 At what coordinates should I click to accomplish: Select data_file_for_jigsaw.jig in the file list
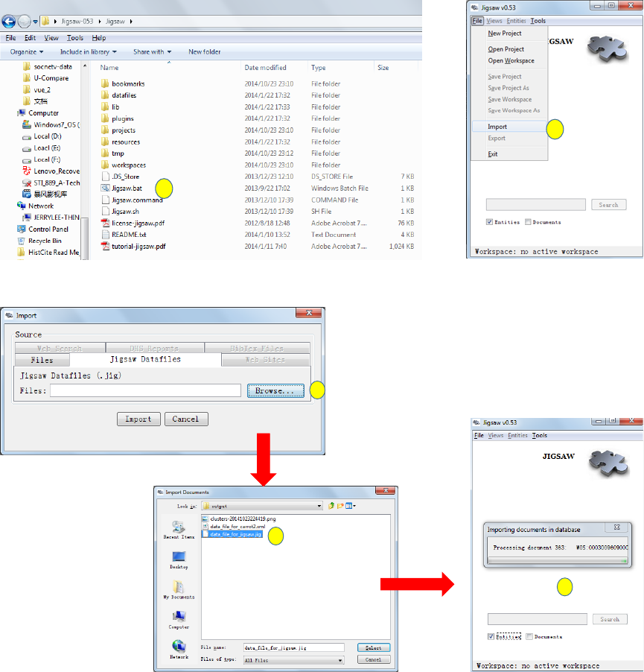pyautogui.click(x=232, y=534)
